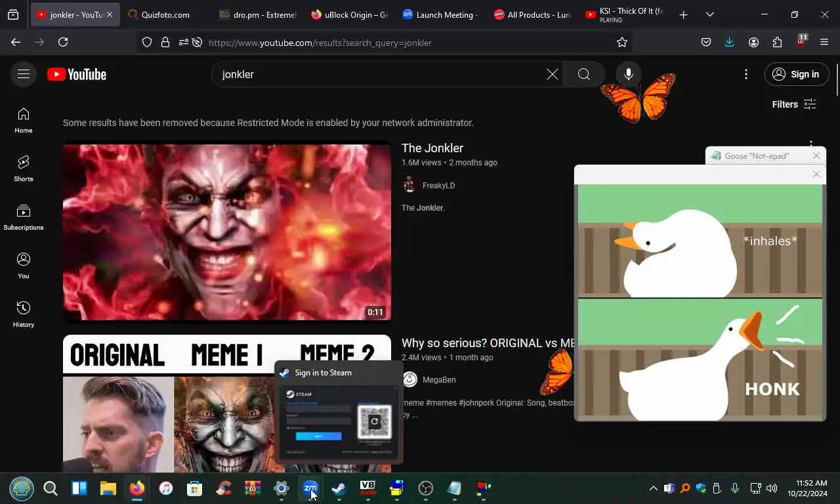
Task: Open File Explorer from taskbar
Action: (x=108, y=488)
